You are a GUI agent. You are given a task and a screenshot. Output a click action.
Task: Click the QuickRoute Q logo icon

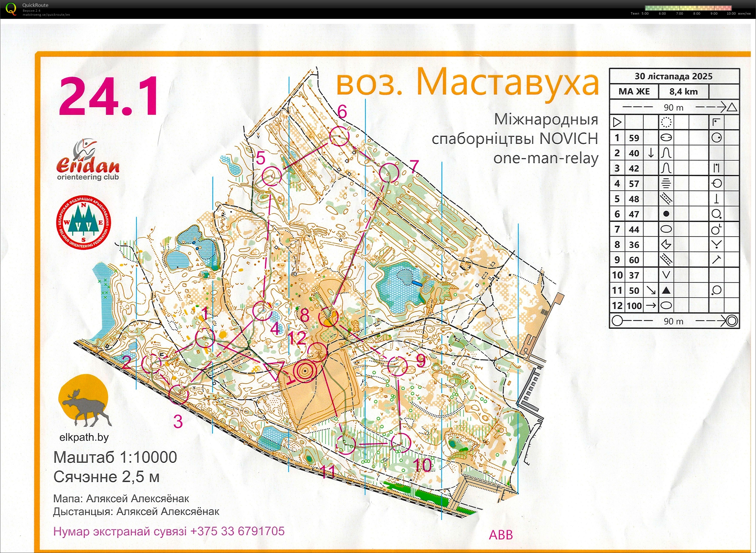click(10, 9)
